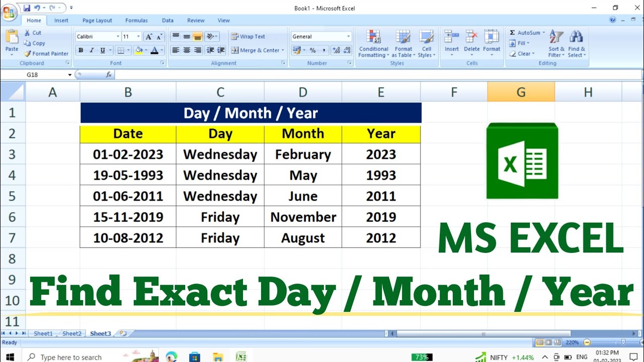
Task: Switch to Page Layout view in status bar
Action: 549,342
